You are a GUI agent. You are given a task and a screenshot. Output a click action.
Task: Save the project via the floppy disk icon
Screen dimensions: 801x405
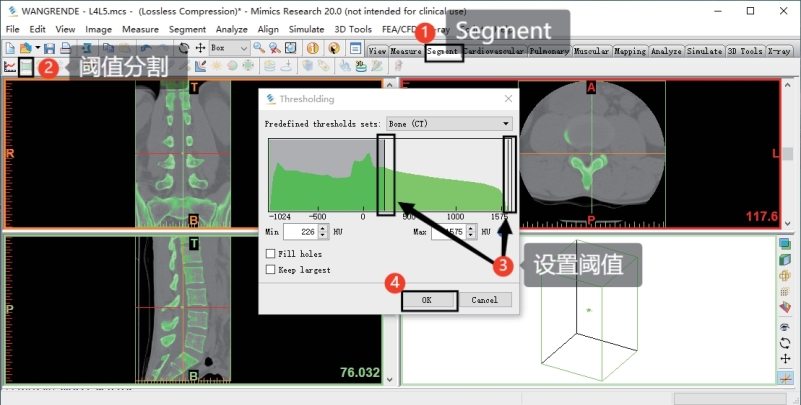(x=50, y=48)
